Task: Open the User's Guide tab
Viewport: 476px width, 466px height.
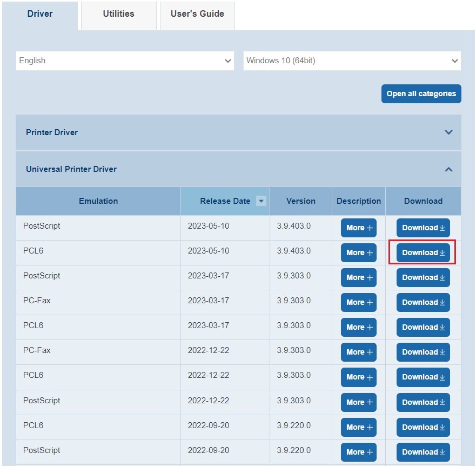Action: point(197,14)
